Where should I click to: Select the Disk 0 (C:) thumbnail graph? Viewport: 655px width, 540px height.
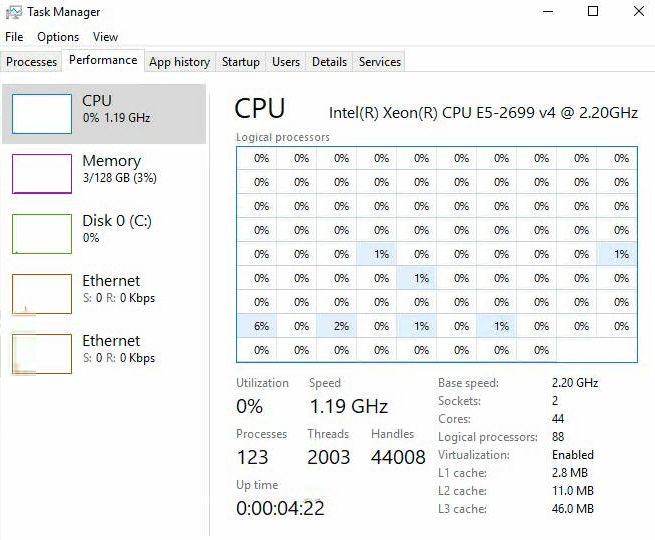(x=42, y=233)
